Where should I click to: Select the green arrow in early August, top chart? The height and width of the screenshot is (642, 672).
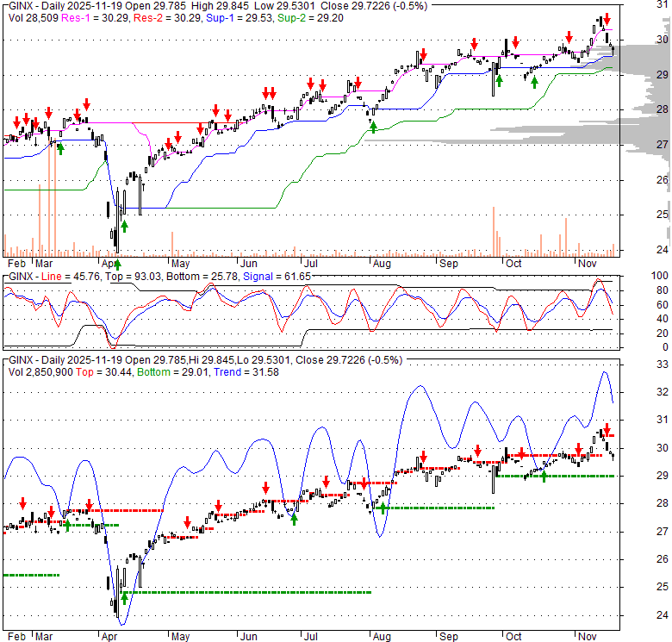click(x=373, y=128)
